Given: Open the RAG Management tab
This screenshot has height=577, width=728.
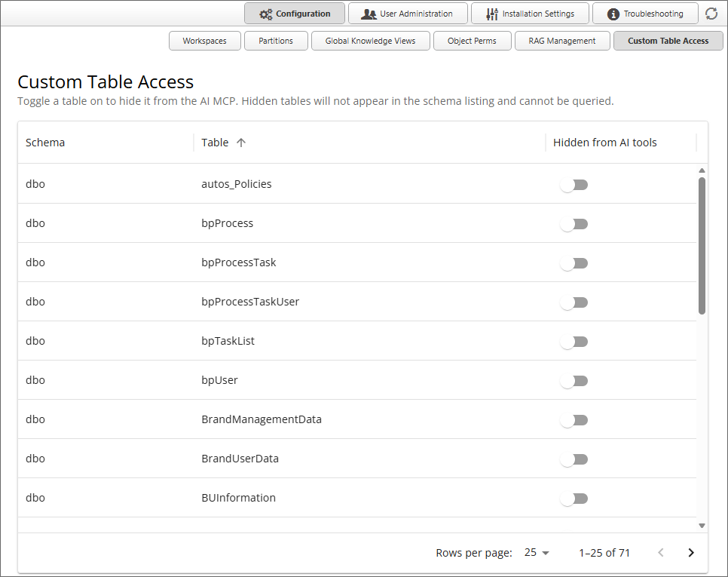Looking at the screenshot, I should pos(562,41).
